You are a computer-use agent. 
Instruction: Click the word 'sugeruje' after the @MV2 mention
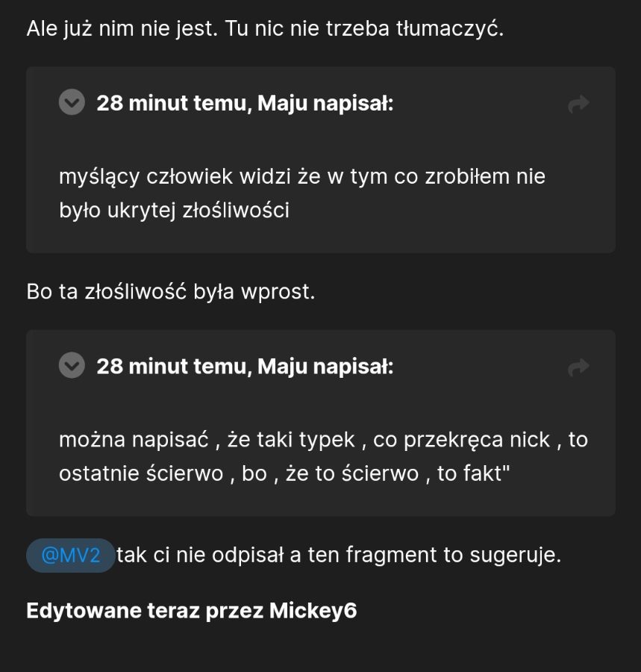click(516, 555)
